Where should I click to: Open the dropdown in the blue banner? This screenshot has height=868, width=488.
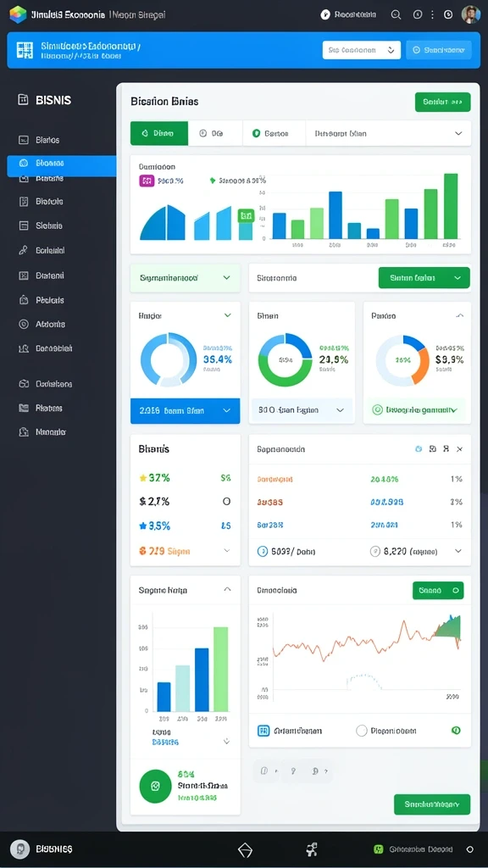pos(361,50)
